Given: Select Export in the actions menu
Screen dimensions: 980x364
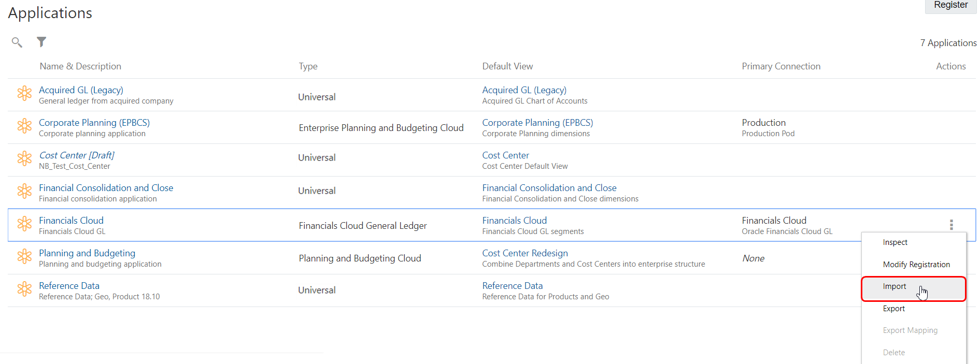Looking at the screenshot, I should pyautogui.click(x=893, y=309).
